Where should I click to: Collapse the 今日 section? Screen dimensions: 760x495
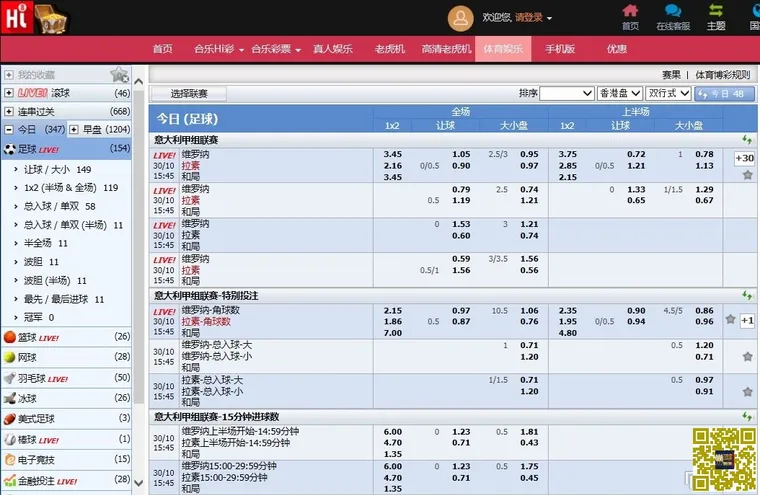tap(9, 129)
